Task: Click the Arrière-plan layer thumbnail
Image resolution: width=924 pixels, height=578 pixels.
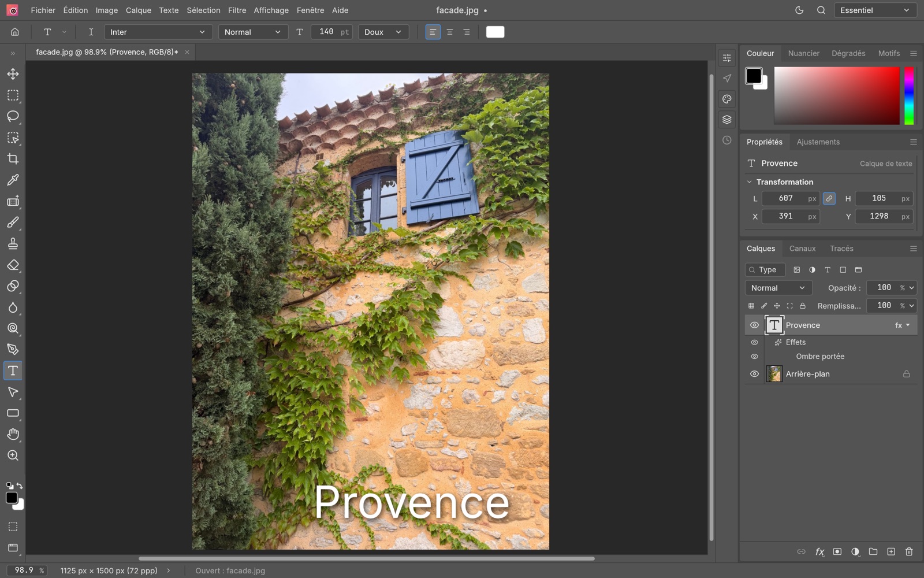Action: click(774, 374)
